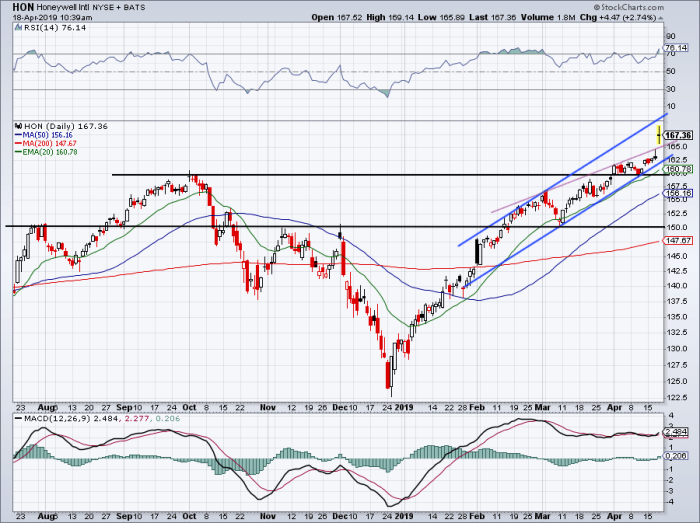The image size is (700, 523).
Task: Select the MA(50) 156.16 legend text
Action: (47, 135)
